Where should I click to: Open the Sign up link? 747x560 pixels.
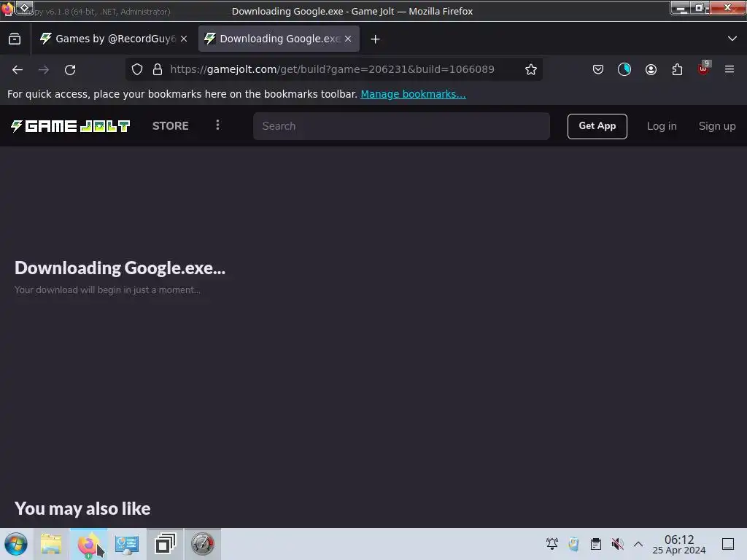click(717, 126)
